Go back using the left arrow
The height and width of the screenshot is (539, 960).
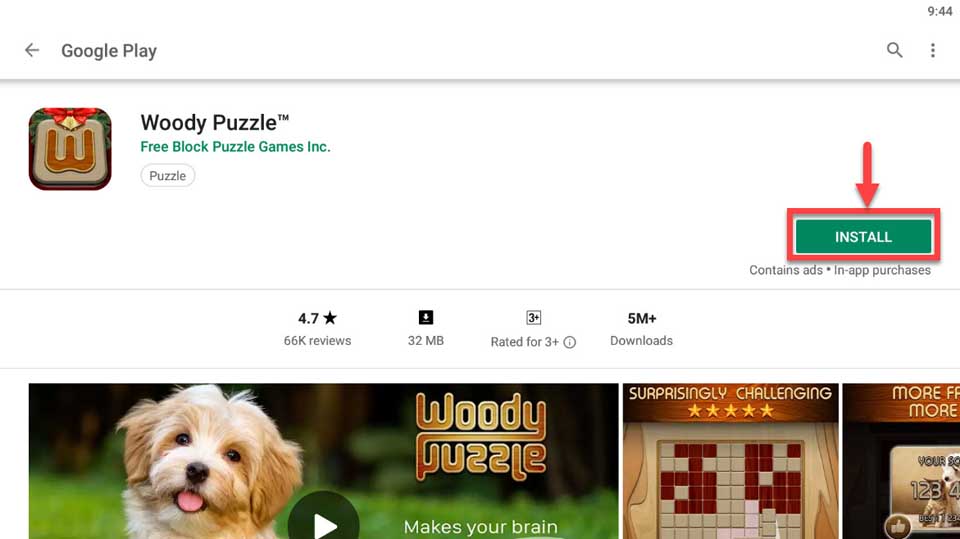point(32,50)
